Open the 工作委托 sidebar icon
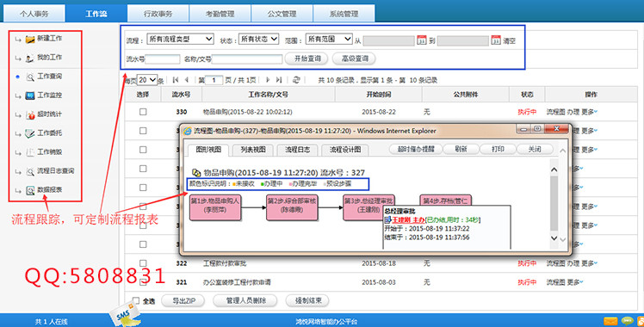644x327 pixels. coord(30,133)
